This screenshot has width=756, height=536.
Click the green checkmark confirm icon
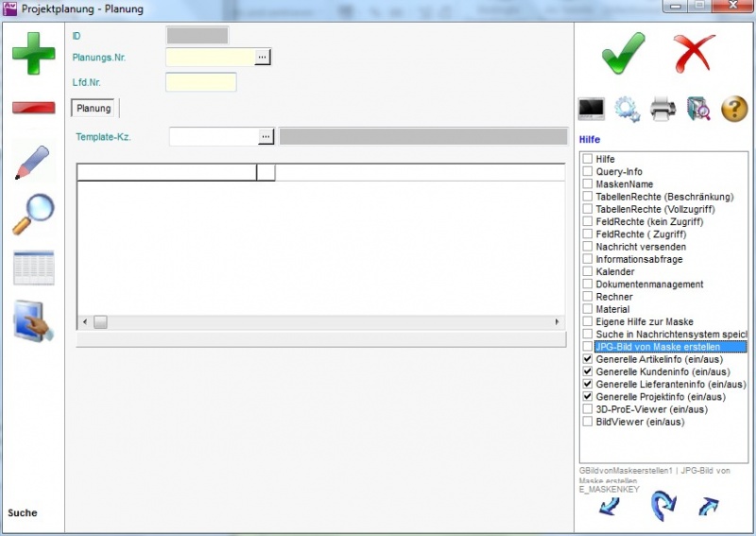coord(624,52)
